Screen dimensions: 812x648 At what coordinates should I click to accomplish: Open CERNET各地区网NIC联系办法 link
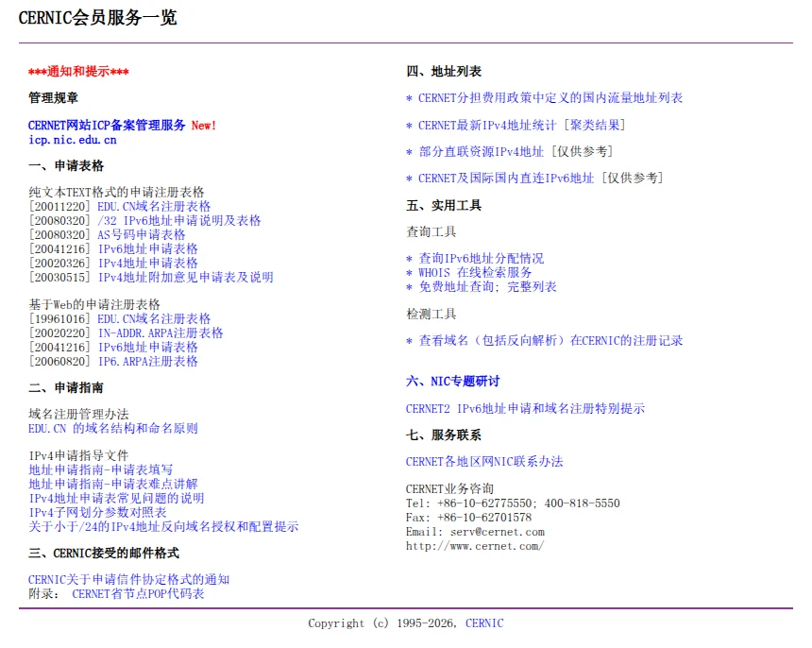484,462
